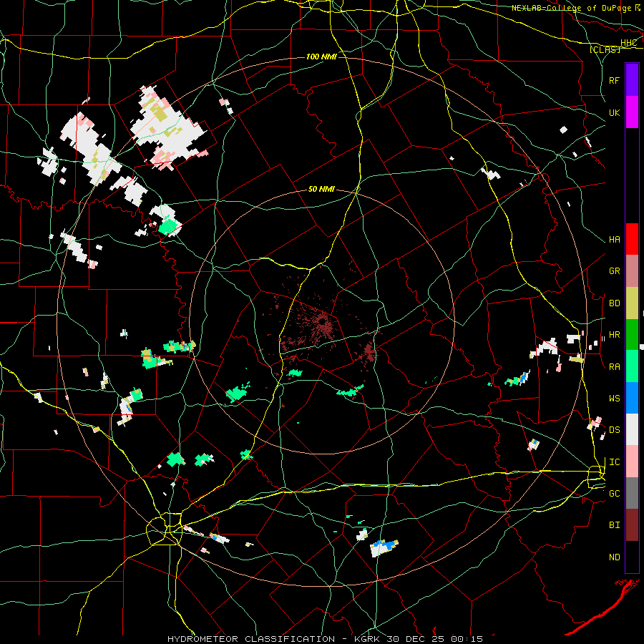Select the BD yellow legend block
This screenshot has width=644, height=644.
(x=632, y=303)
